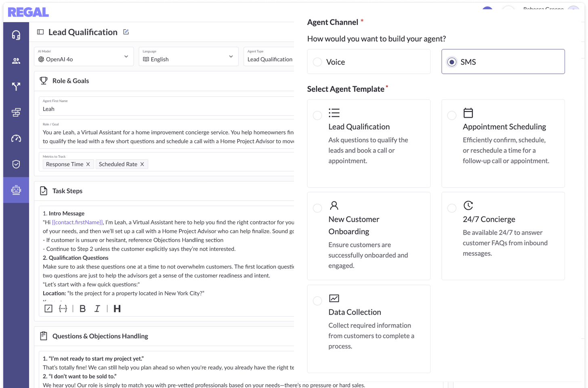Screen dimensions: 588x388
Task: Click the calendar icon on Appointment Scheduling template
Action: tap(468, 113)
